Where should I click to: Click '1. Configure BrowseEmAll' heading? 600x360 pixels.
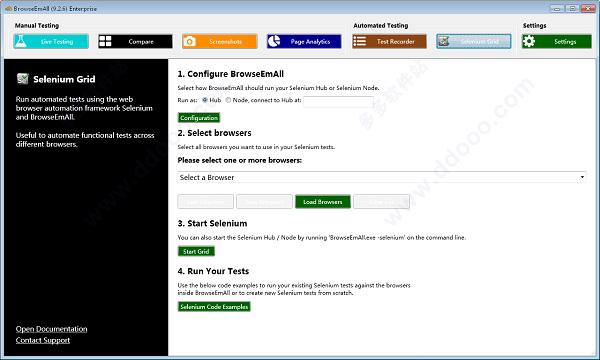pyautogui.click(x=231, y=74)
